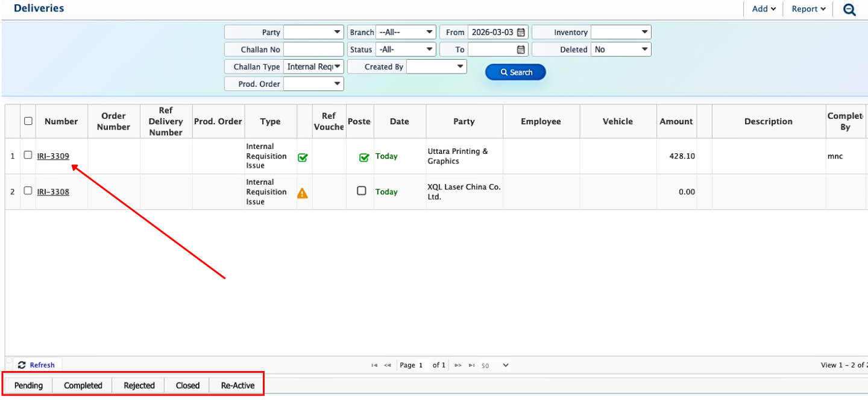Click the zoom-out magnifier icon at top right
This screenshot has height=400, width=868.
point(849,10)
